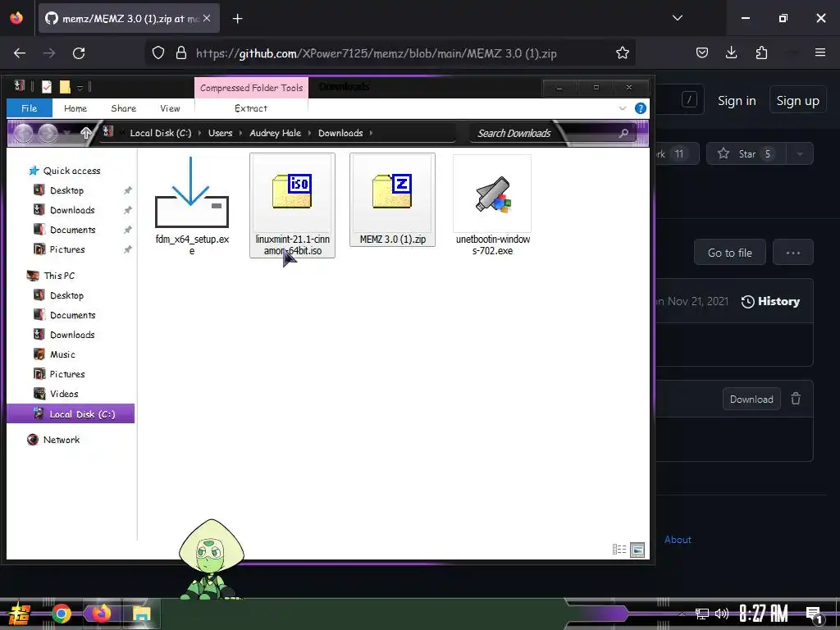Screen dimensions: 840x630
Task: Open the File menu in Explorer
Action: click(30, 108)
